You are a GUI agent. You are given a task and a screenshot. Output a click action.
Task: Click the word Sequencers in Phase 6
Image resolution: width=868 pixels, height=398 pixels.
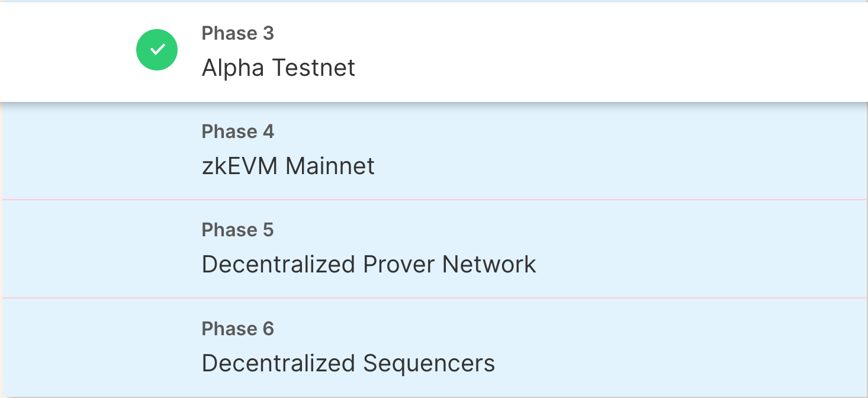[429, 363]
